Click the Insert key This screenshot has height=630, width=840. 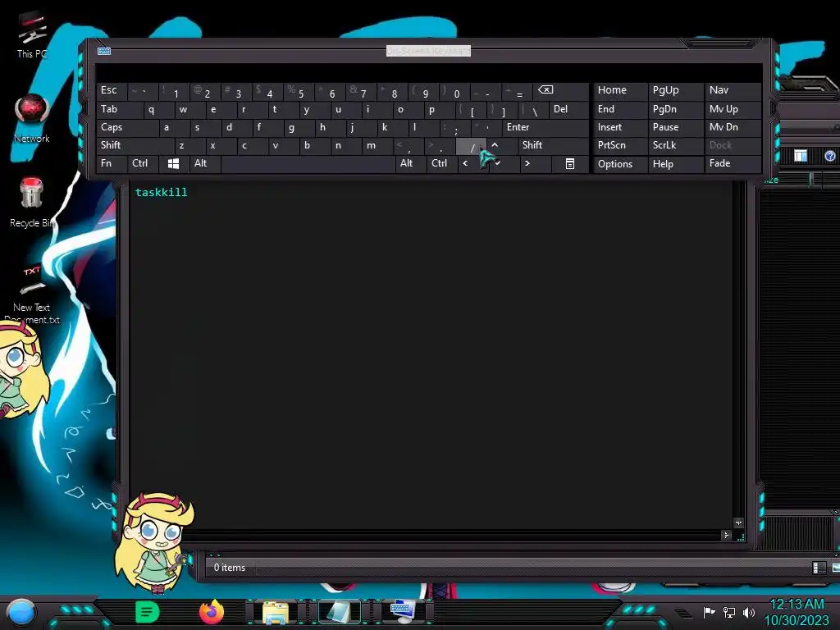click(620, 127)
